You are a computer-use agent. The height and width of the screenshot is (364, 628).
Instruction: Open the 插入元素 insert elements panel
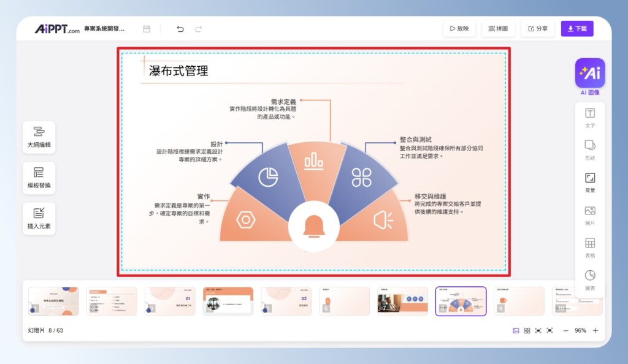point(39,218)
